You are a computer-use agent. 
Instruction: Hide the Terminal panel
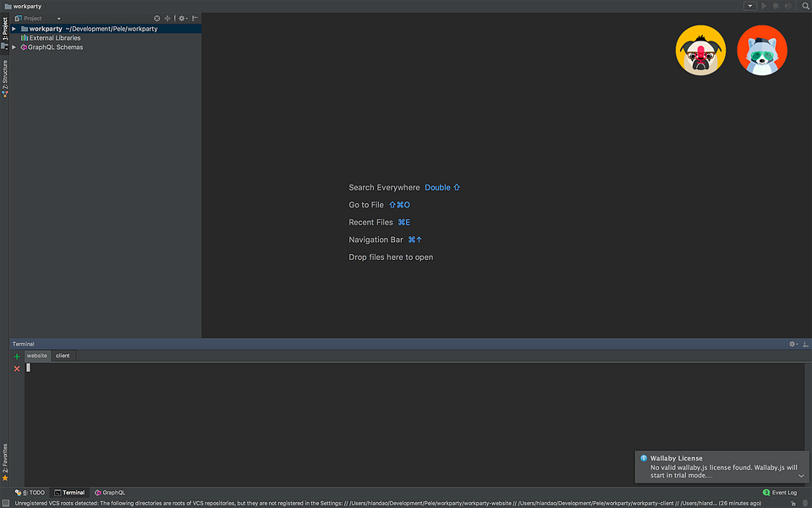click(x=805, y=344)
